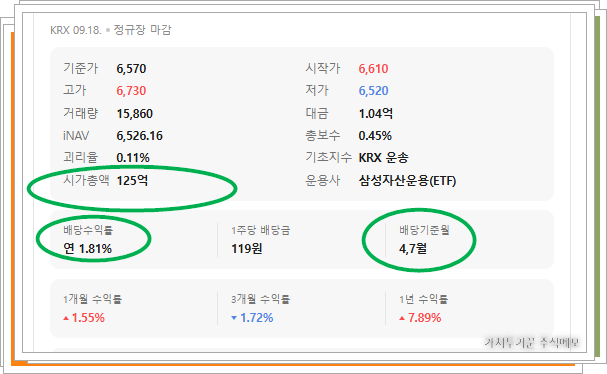The height and width of the screenshot is (374, 607).
Task: Click the 배당기준월 heading
Action: pos(424,230)
